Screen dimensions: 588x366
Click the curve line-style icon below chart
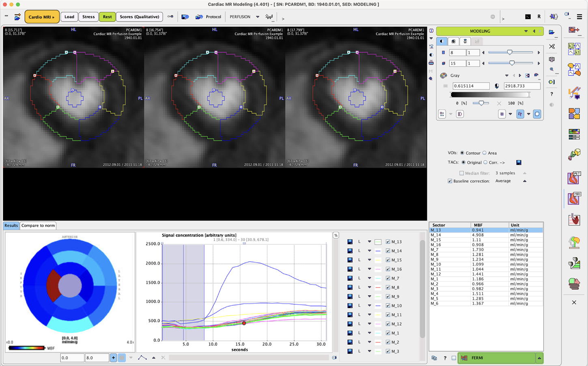tap(142, 357)
